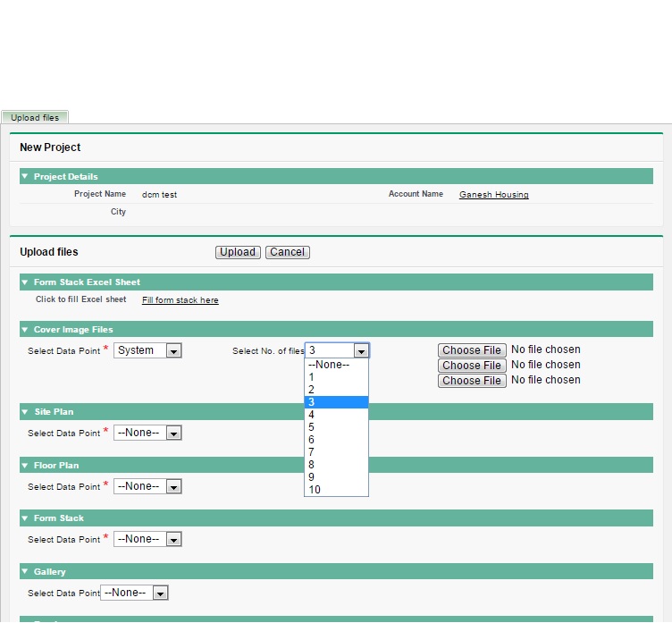672x623 pixels.
Task: Open the Gallery data point dropdown
Action: pyautogui.click(x=134, y=593)
